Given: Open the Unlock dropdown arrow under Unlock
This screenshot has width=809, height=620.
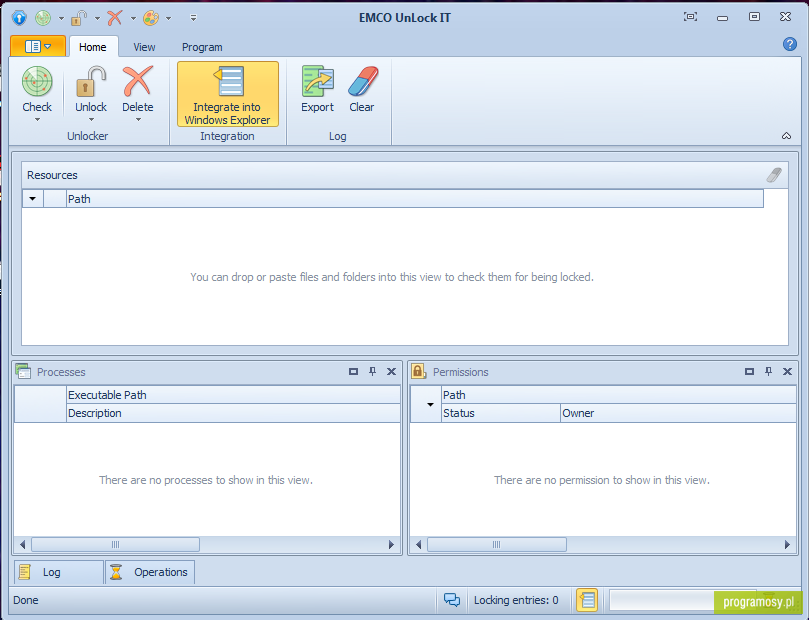Looking at the screenshot, I should [x=91, y=120].
